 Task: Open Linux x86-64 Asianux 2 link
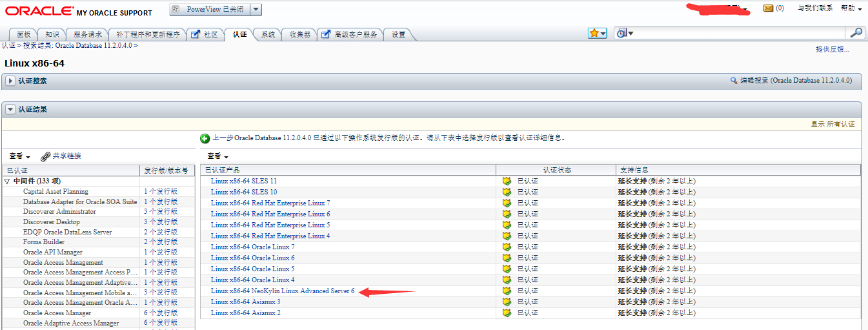pos(246,313)
